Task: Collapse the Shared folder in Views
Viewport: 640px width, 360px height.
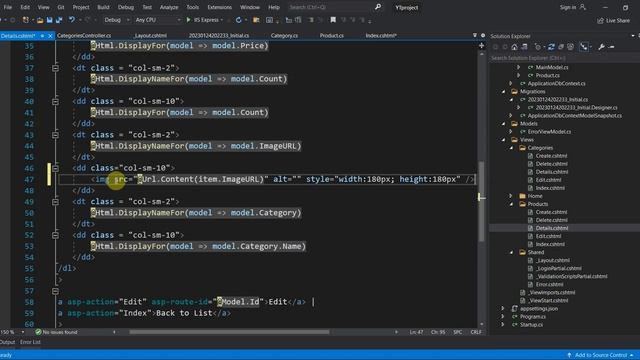Action: [511, 252]
